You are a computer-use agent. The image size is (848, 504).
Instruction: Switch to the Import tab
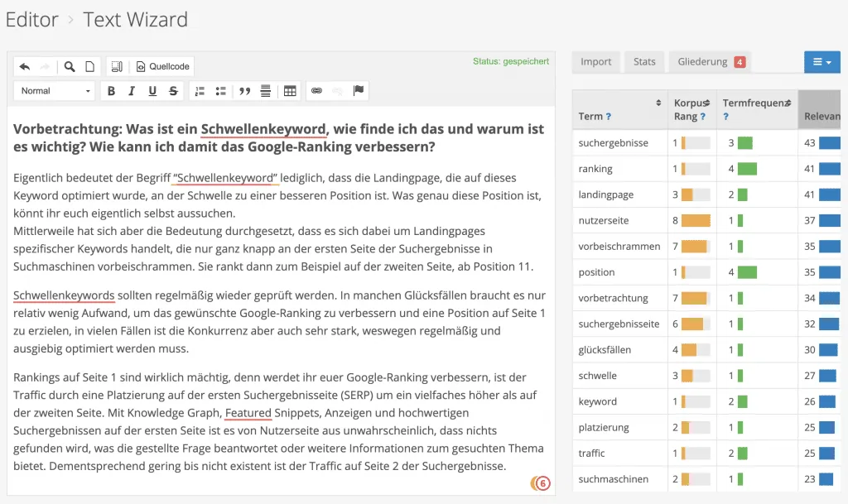(x=596, y=61)
